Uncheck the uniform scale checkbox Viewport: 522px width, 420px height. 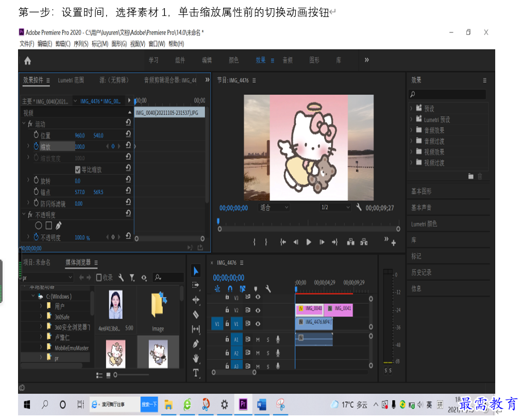tap(78, 170)
